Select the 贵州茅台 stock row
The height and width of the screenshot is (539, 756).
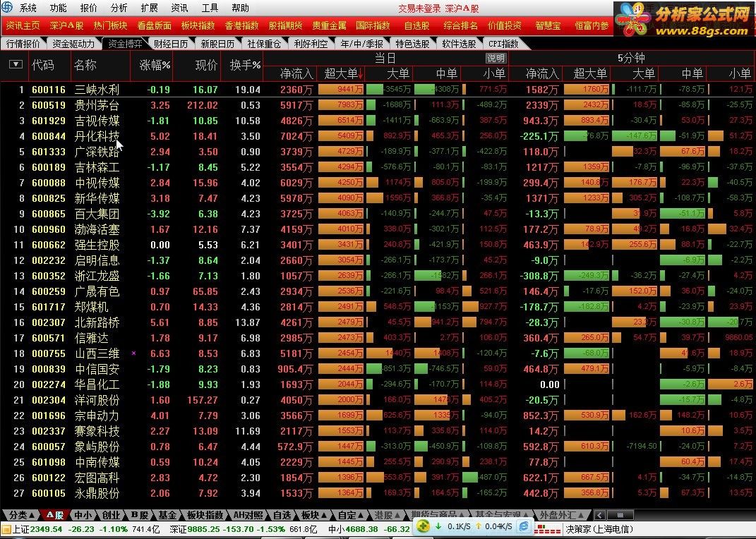[378, 105]
